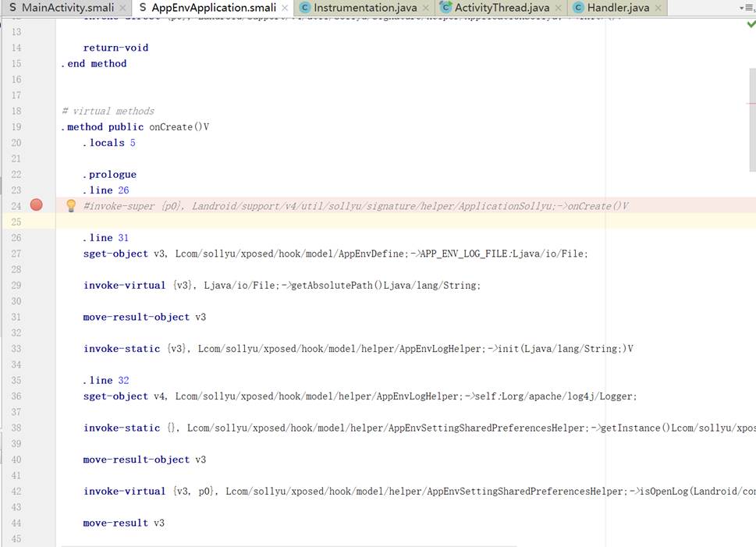Click 'move-result v3' on line 44

click(123, 523)
